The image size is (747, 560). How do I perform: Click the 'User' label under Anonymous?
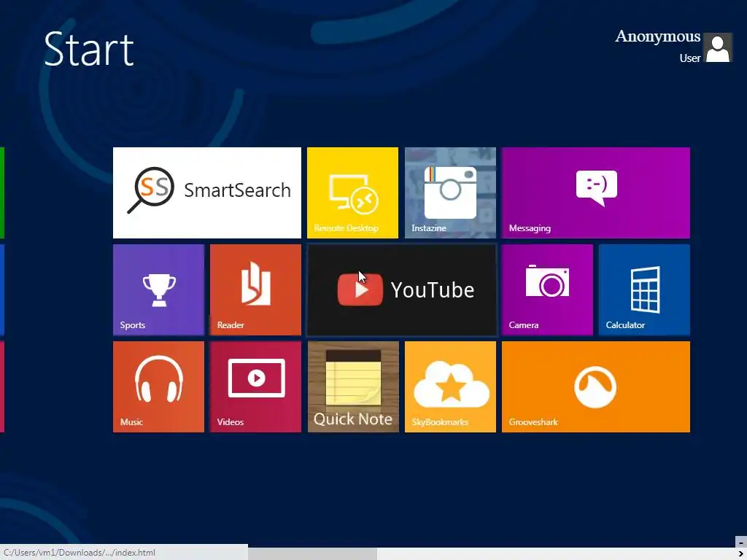690,58
